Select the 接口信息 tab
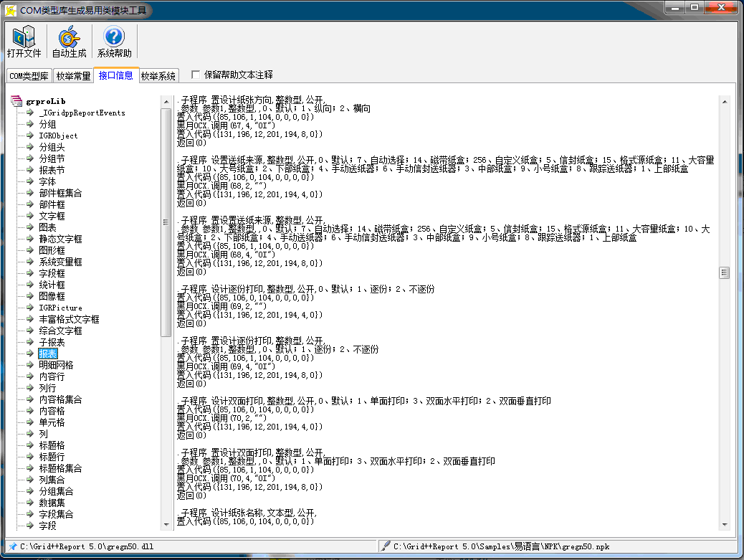This screenshot has width=744, height=560. coord(116,75)
